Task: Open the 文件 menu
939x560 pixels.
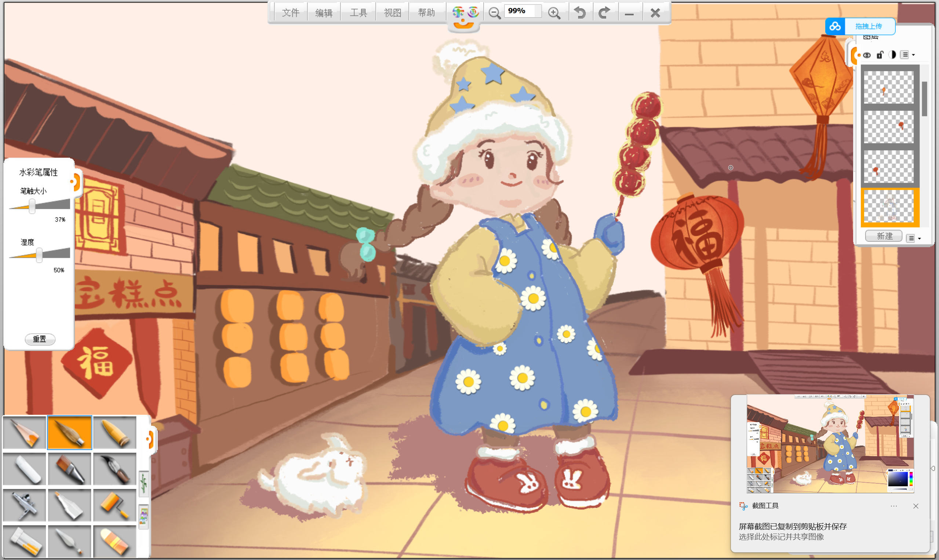Action: [290, 13]
